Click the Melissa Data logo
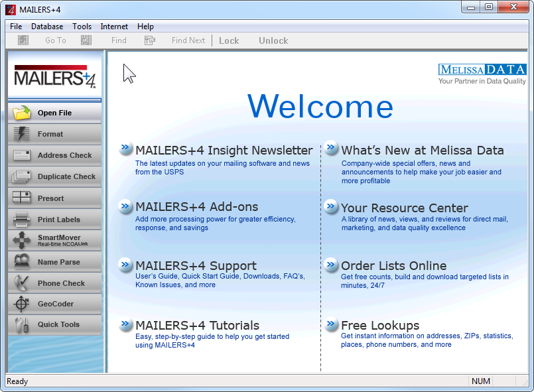Screen dimensions: 534x392 click(482, 70)
